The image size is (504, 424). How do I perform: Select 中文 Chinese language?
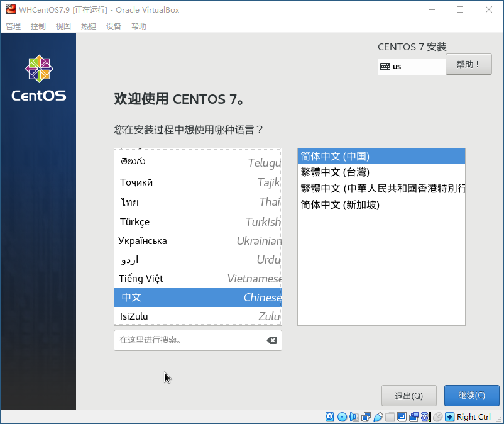[198, 298]
